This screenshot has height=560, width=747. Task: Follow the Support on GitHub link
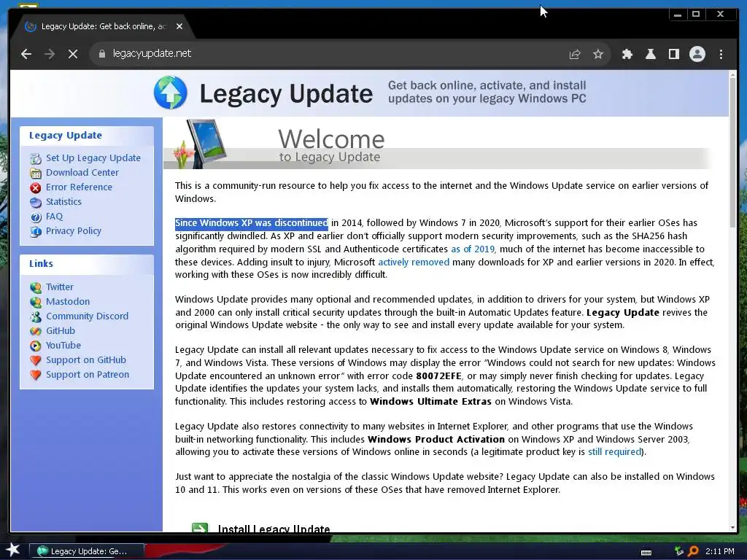[86, 360]
